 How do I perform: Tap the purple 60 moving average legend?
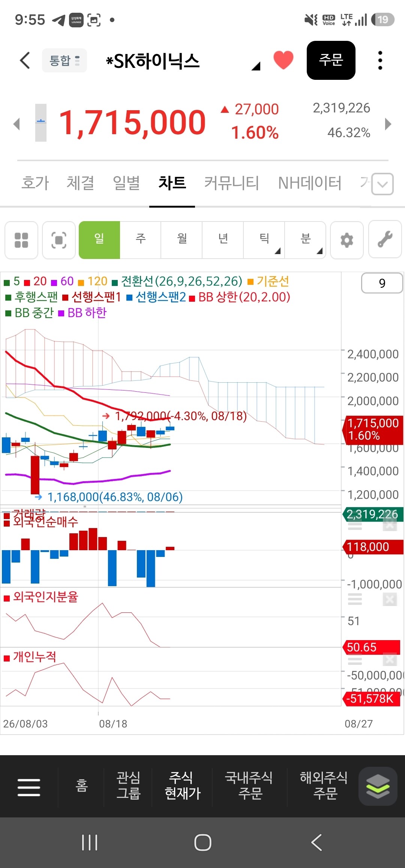click(x=62, y=281)
